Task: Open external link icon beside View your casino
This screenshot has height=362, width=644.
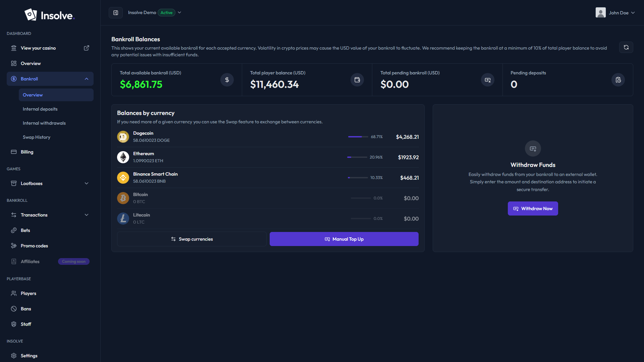Action: coord(87,48)
